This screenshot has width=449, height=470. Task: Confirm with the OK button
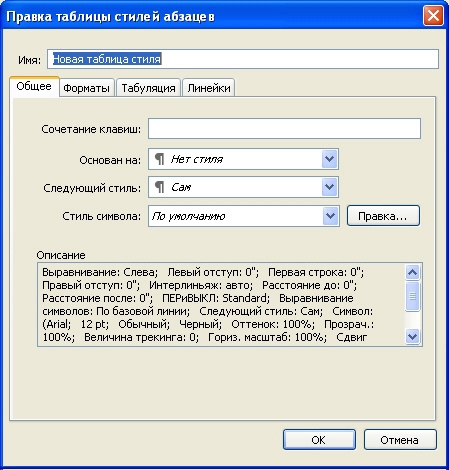(x=319, y=440)
